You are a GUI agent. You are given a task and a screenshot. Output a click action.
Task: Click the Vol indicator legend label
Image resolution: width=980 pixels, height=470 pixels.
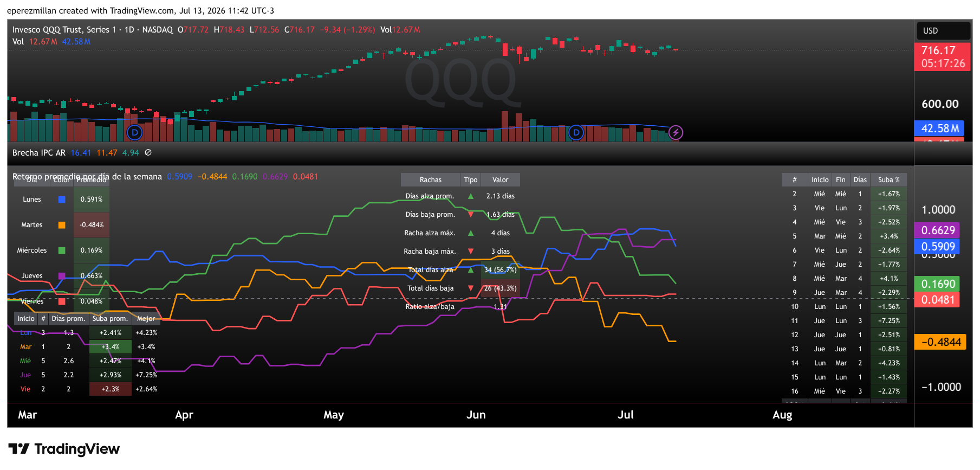click(18, 42)
